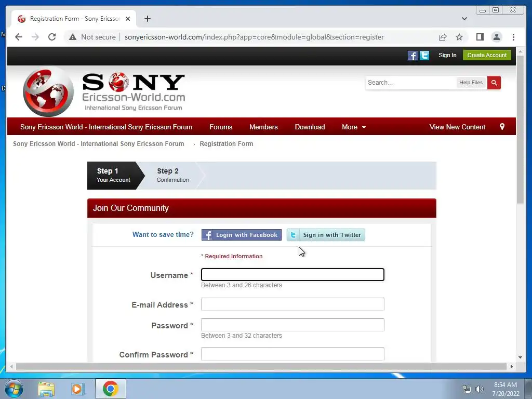The height and width of the screenshot is (399, 532).
Task: Click the address bar URL
Action: tap(254, 37)
